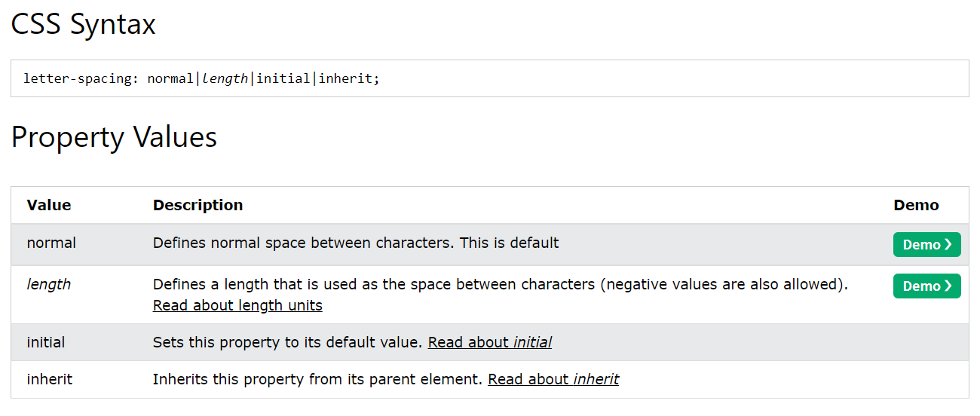980x416 pixels.
Task: Open the Demo for the normal value
Action: [x=926, y=245]
